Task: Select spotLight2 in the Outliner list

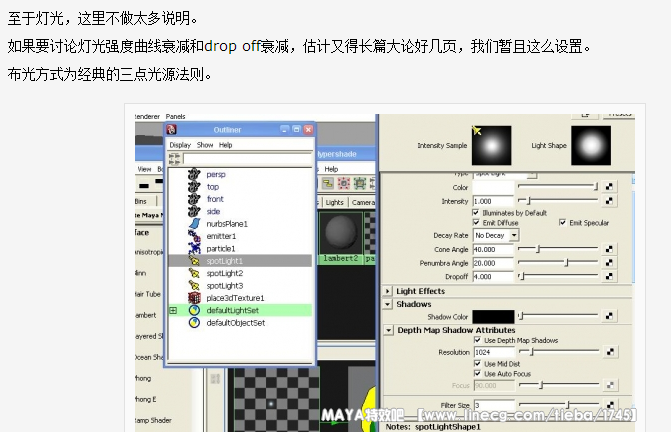Action: (224, 273)
